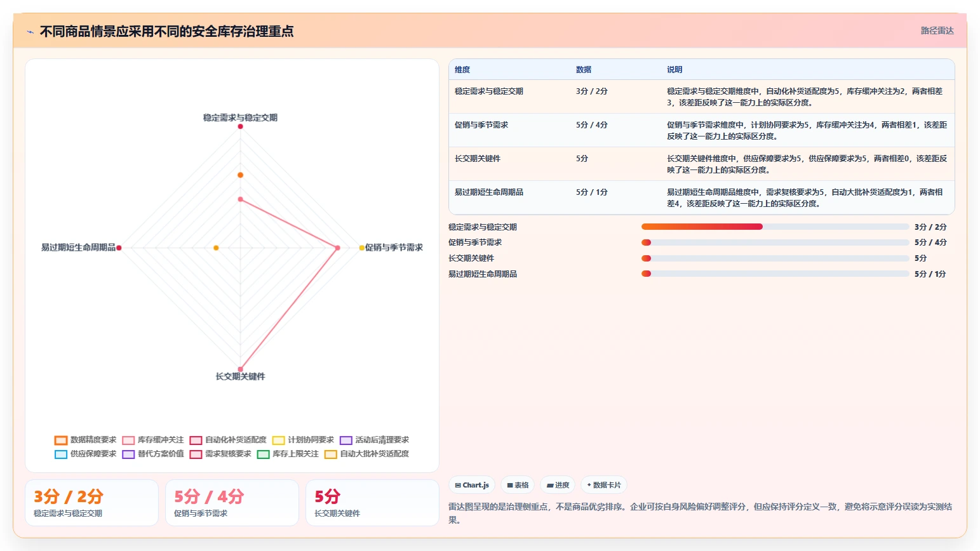This screenshot has height=551, width=980.
Task: Click radar axis label 促销与季节需求
Action: pos(394,248)
